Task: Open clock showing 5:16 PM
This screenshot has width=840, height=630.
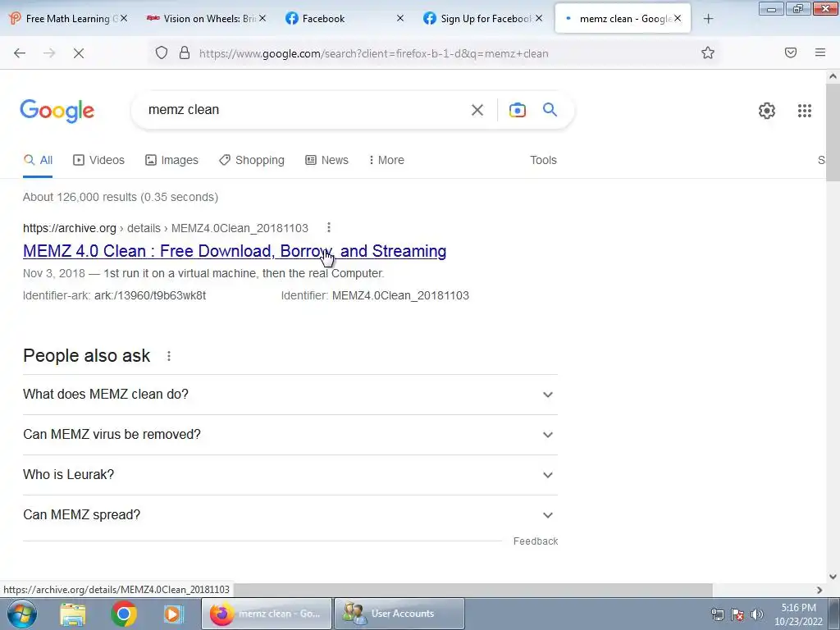Action: 798,614
